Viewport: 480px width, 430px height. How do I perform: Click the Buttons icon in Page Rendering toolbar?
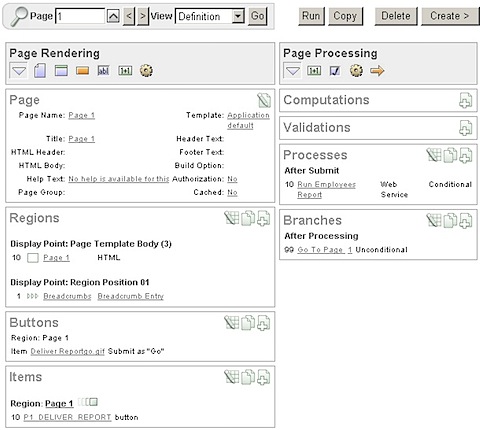tap(82, 71)
